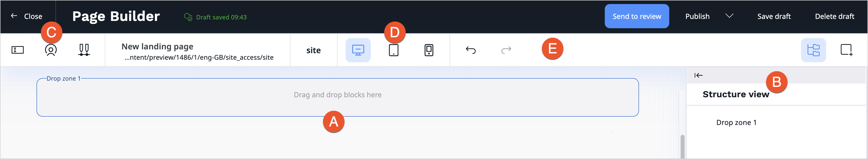Switch to desktop preview mode
The width and height of the screenshot is (868, 159).
358,50
